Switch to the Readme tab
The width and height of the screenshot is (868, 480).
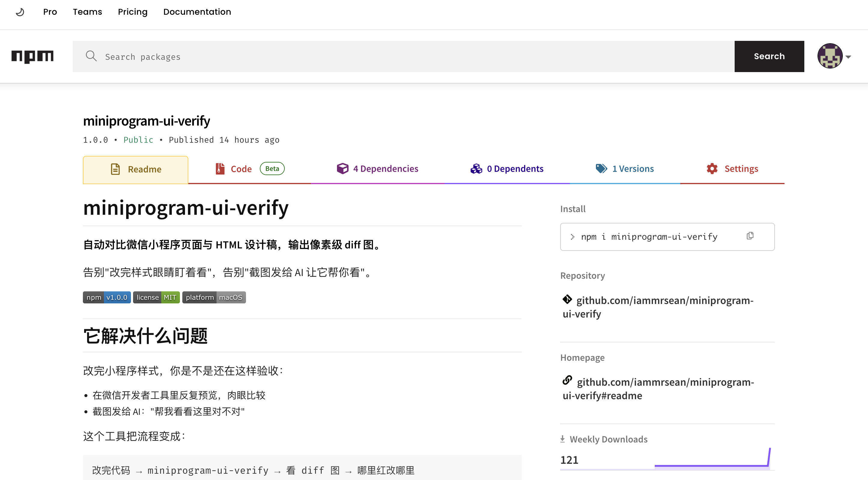pyautogui.click(x=135, y=169)
